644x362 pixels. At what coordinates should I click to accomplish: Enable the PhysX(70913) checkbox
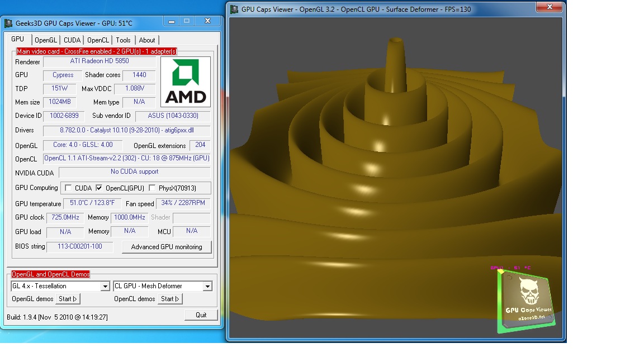152,188
